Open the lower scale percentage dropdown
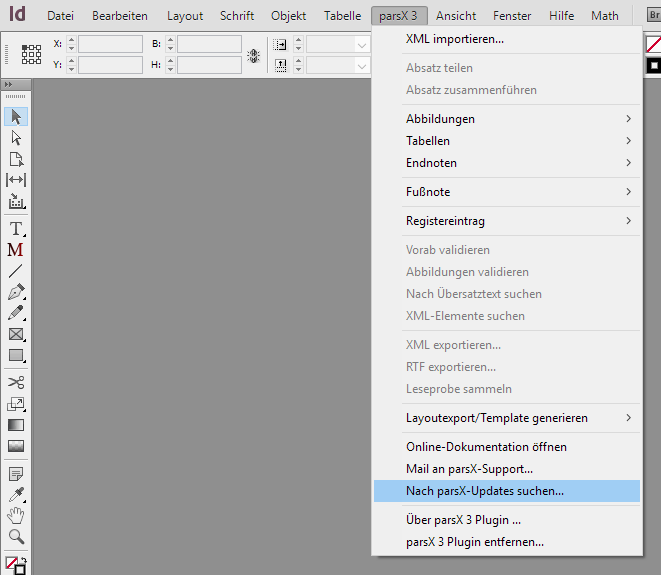The height and width of the screenshot is (575, 661). pos(361,66)
